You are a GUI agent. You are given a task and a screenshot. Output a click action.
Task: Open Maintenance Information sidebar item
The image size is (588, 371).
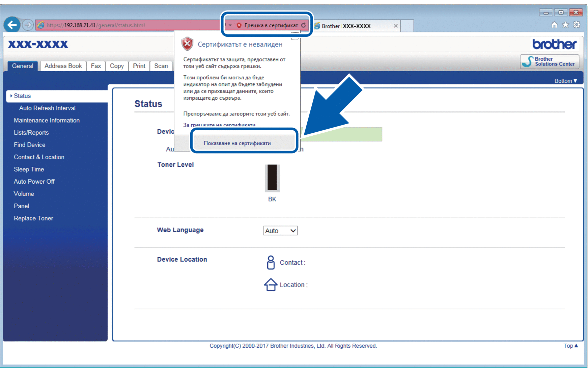pos(47,120)
